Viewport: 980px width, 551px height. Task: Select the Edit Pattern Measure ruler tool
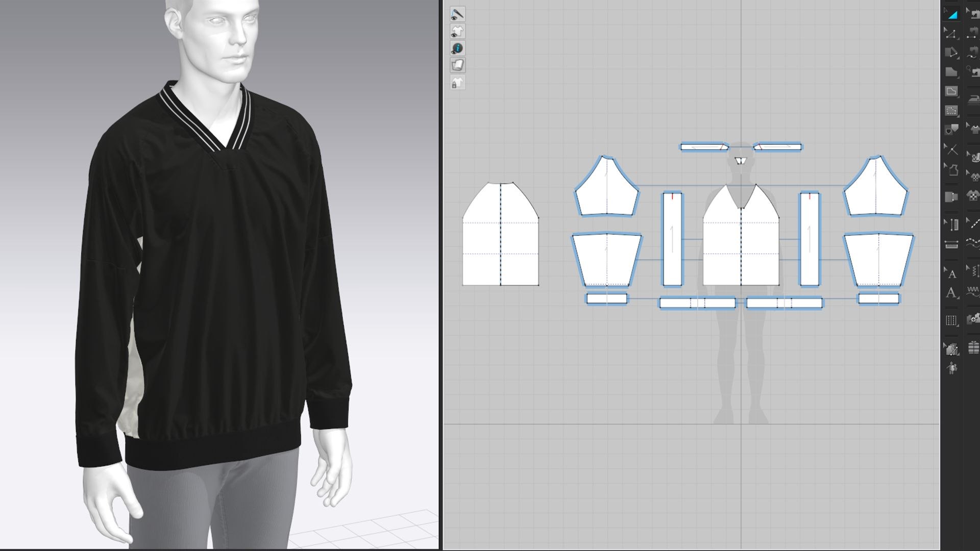951,224
